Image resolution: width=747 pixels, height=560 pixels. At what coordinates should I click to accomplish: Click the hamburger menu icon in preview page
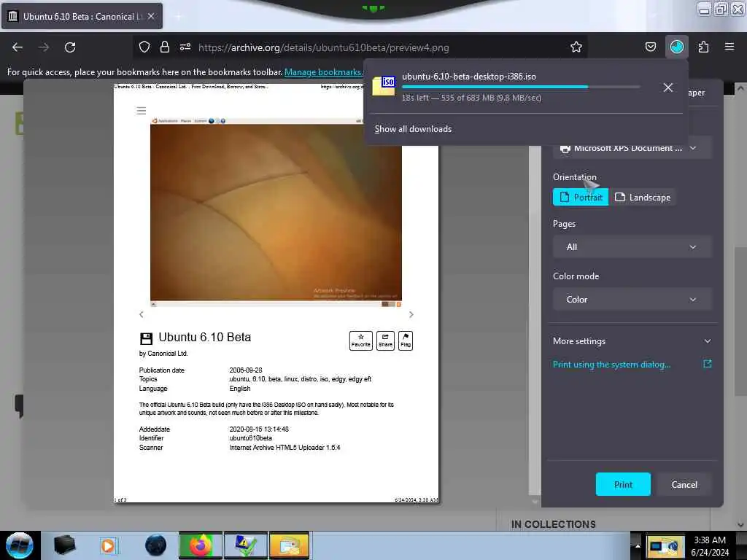coord(141,111)
